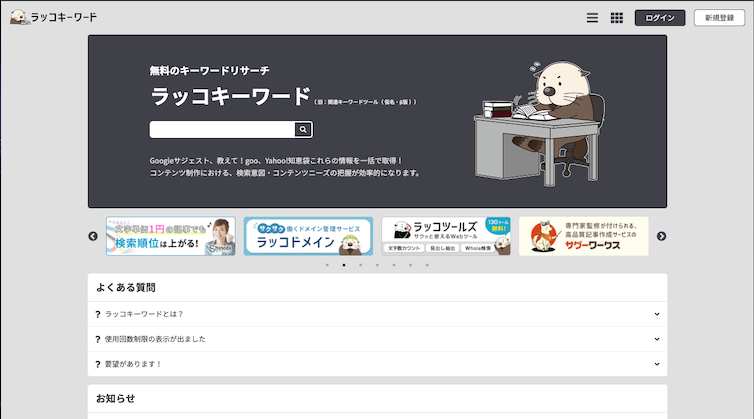Open the サグーワークス banner

[x=584, y=236]
